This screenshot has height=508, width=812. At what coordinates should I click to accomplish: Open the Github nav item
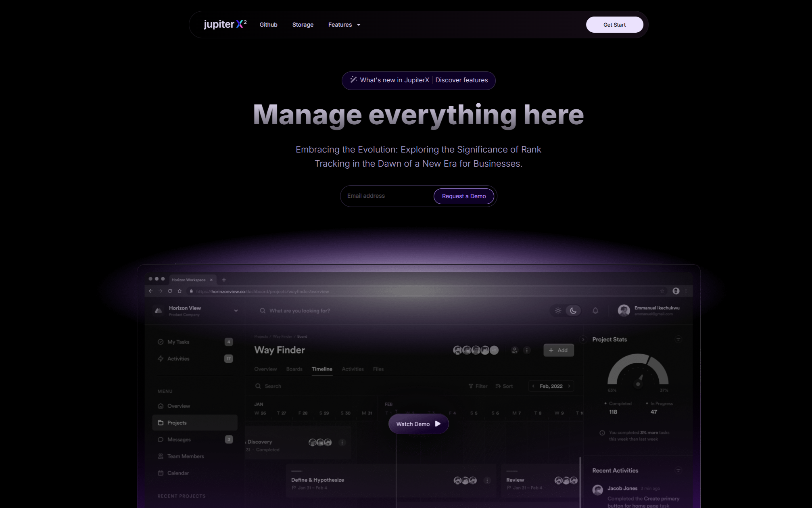(268, 25)
